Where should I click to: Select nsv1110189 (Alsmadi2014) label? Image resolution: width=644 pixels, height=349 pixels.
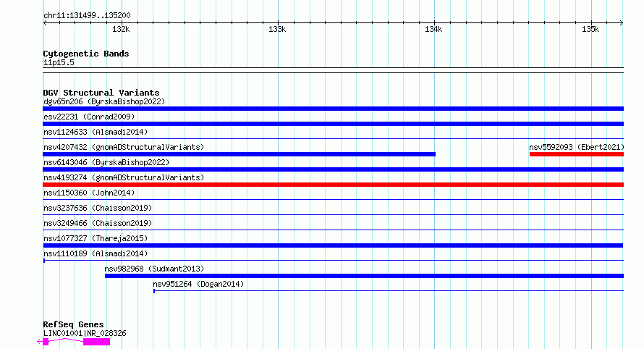(x=96, y=253)
